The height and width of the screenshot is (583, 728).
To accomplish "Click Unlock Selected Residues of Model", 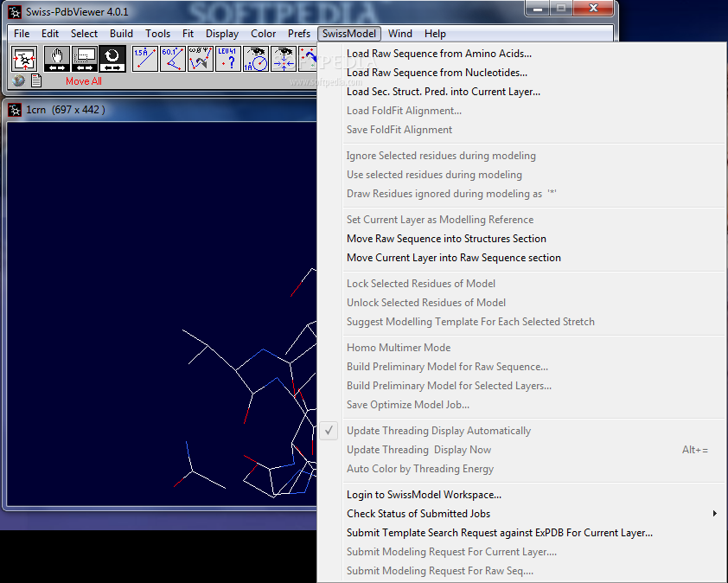I will point(521,303).
